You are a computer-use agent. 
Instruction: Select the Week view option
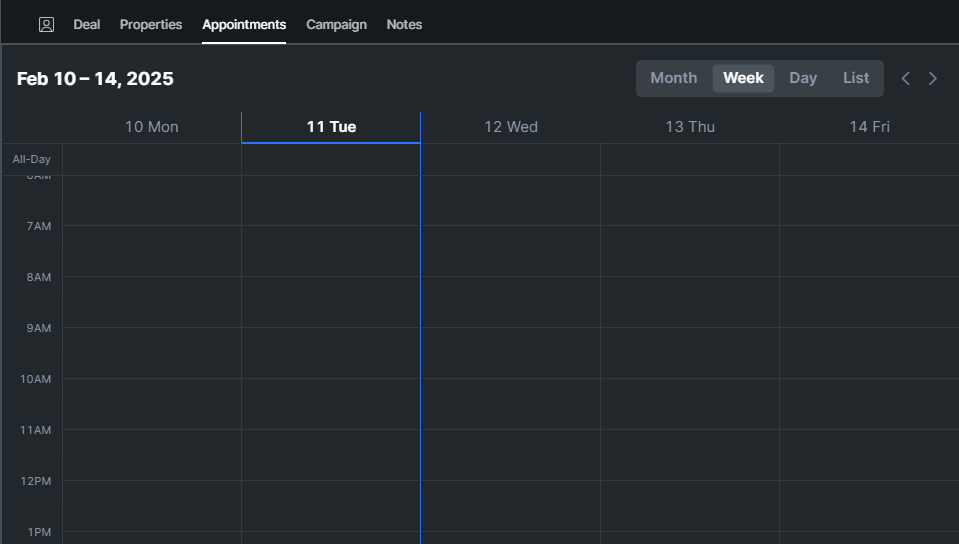click(x=743, y=78)
